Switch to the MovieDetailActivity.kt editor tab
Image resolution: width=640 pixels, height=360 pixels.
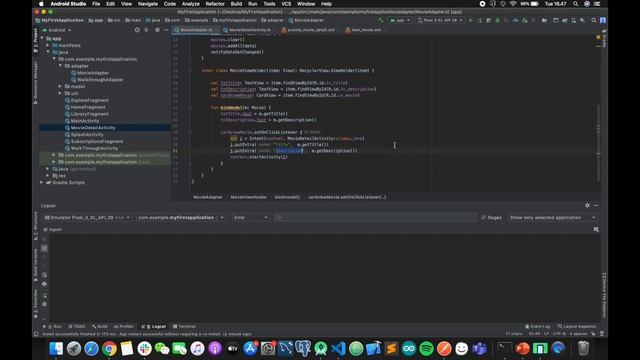tap(249, 30)
